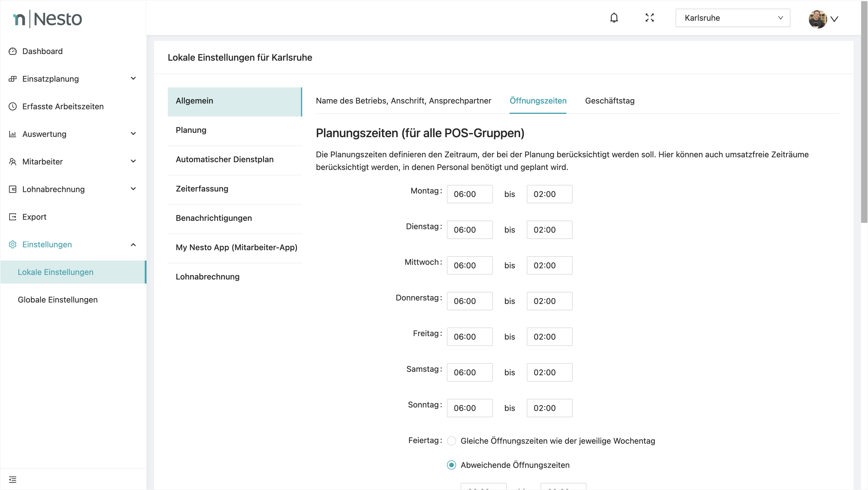This screenshot has height=490, width=868.
Task: Click the Einstellungen gear icon
Action: click(x=12, y=244)
